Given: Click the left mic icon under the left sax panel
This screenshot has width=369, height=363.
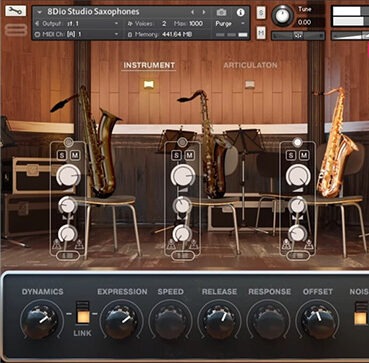Looking at the screenshot, I should 56,245.
